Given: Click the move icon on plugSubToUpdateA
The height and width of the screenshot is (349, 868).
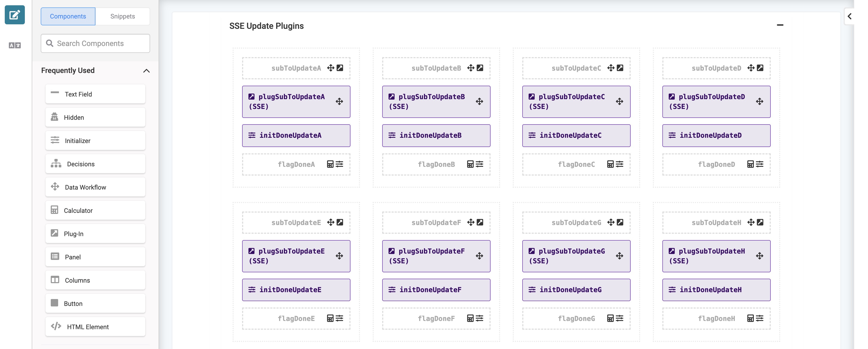Looking at the screenshot, I should pyautogui.click(x=339, y=102).
